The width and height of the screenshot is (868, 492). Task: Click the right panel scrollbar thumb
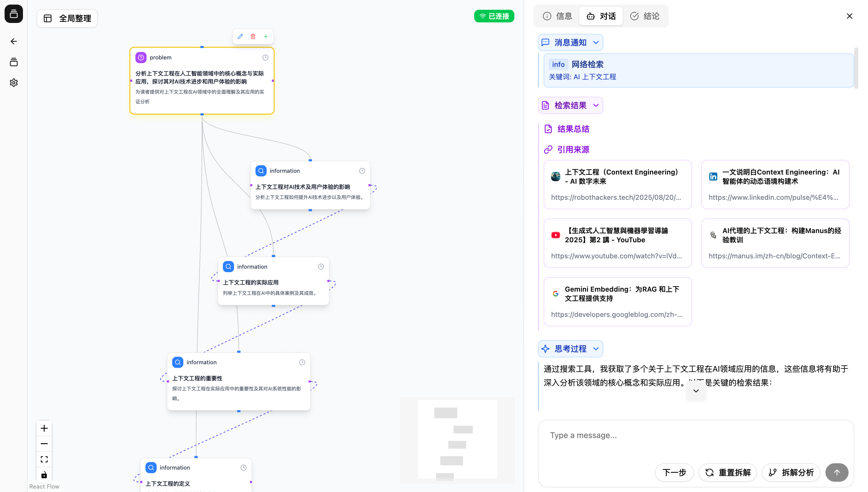click(x=856, y=67)
